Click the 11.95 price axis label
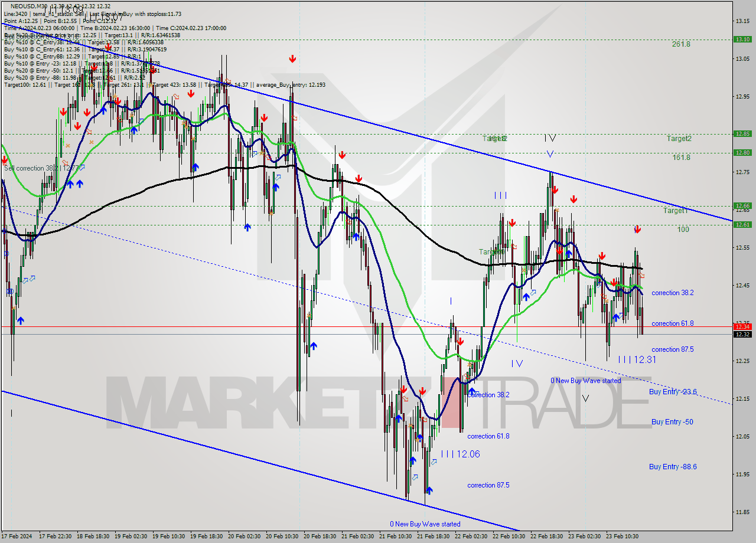Screen dimensions: 756x543 [742, 475]
